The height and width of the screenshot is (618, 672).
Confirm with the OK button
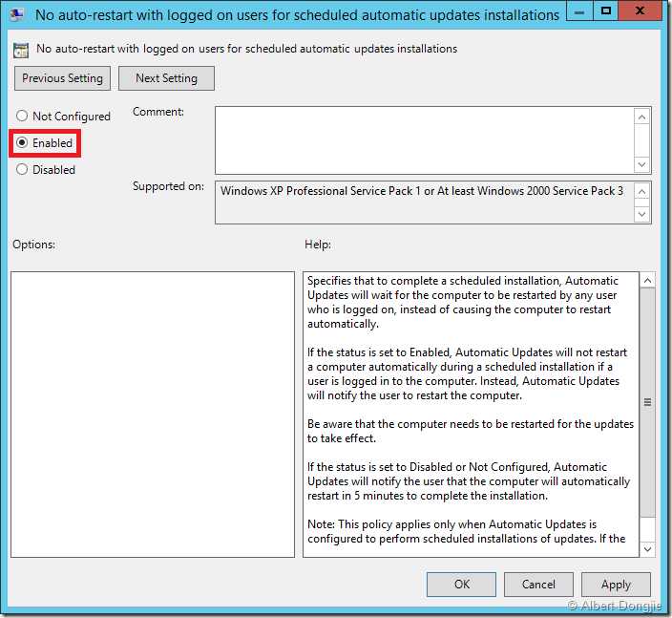[461, 585]
